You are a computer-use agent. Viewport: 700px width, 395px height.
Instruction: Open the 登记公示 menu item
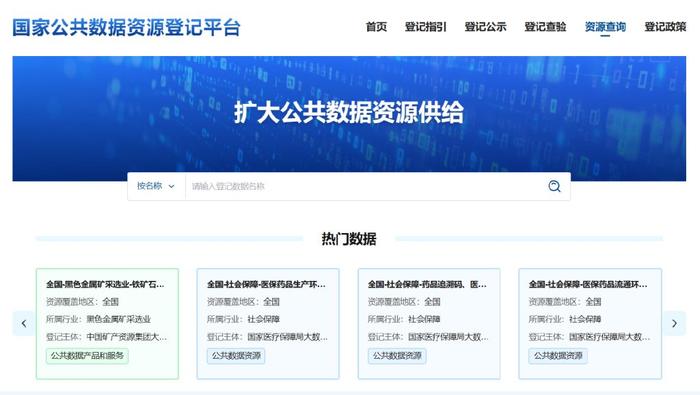coord(485,27)
